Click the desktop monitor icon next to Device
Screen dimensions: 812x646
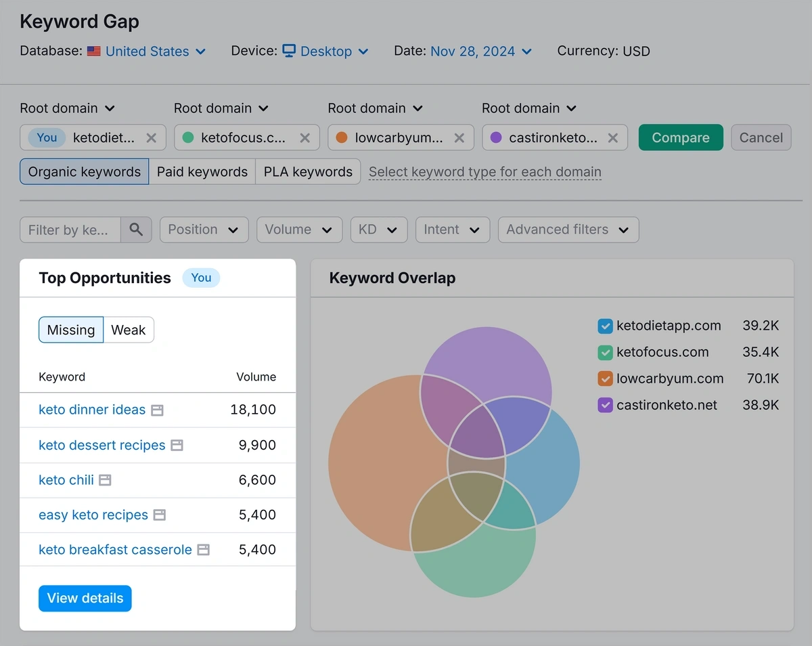[290, 51]
